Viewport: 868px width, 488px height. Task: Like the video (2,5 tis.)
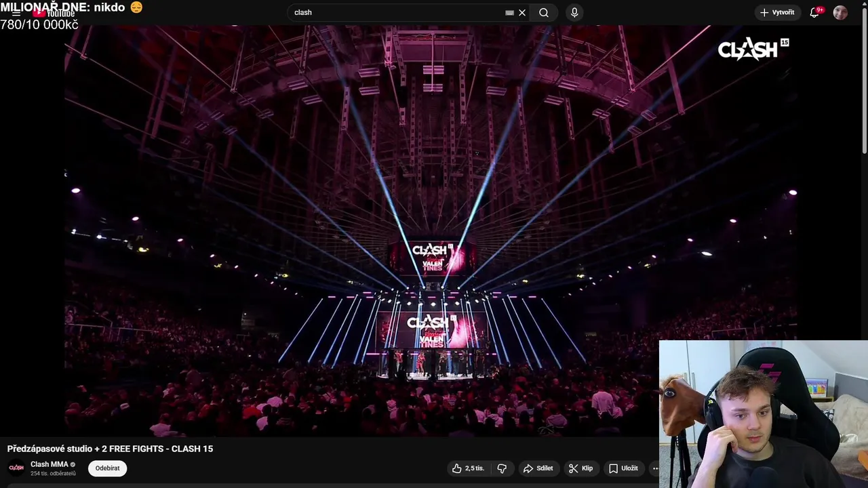(468, 468)
